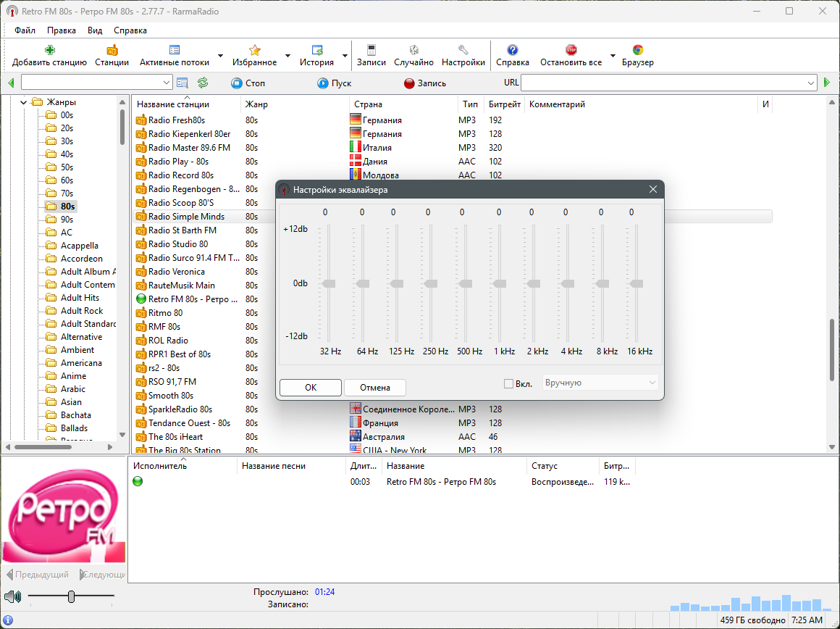Click the Ретро FM station logo

point(64,514)
